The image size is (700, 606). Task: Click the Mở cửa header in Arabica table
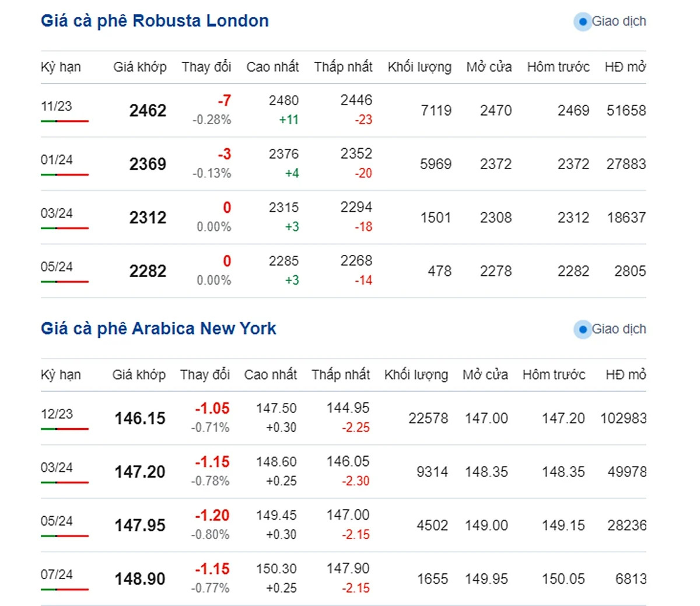[x=485, y=374]
